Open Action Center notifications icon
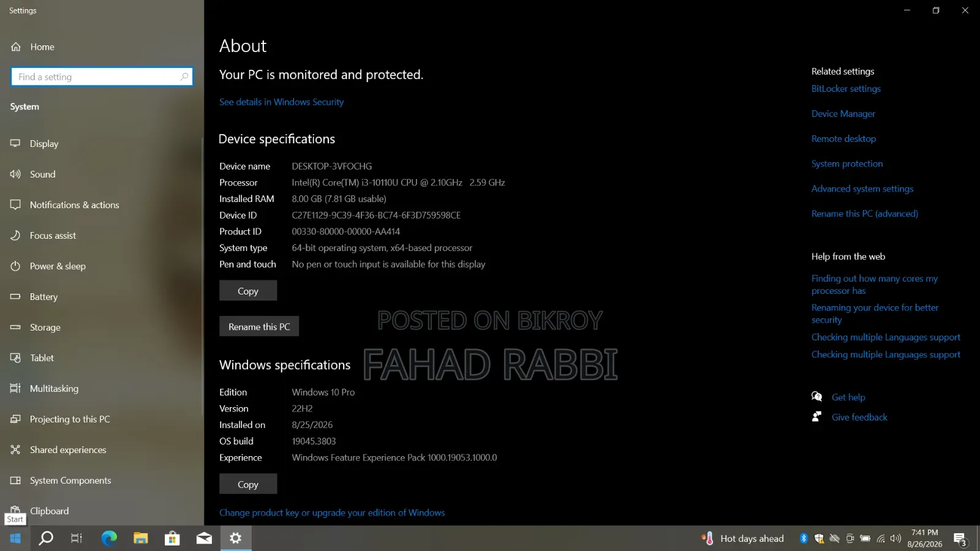This screenshot has height=551, width=980. click(x=960, y=539)
